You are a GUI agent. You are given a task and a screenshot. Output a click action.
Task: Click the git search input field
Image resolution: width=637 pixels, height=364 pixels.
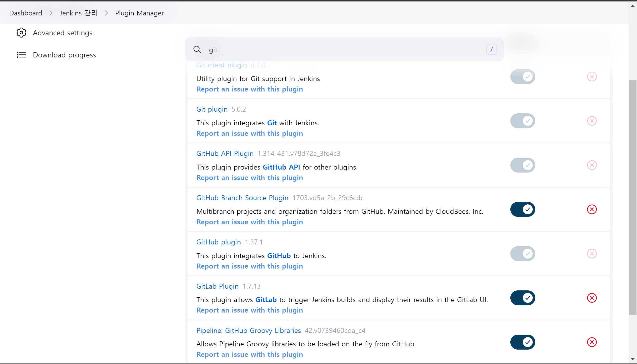[345, 49]
